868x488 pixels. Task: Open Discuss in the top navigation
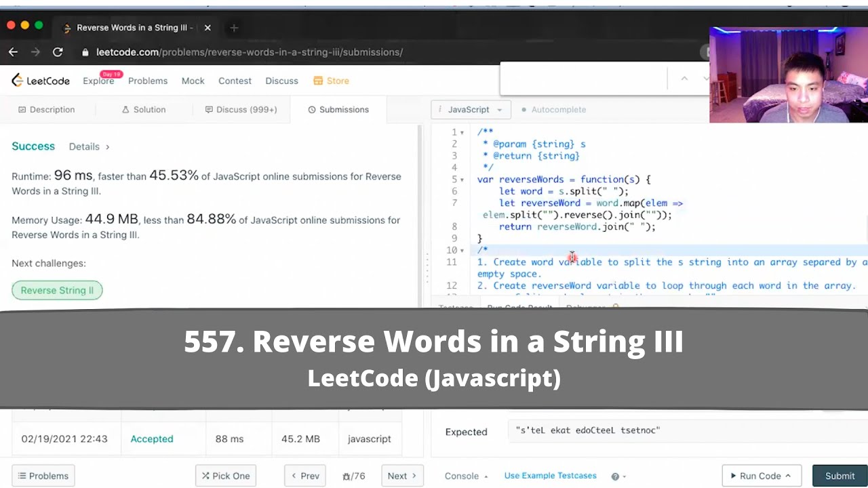tap(281, 81)
